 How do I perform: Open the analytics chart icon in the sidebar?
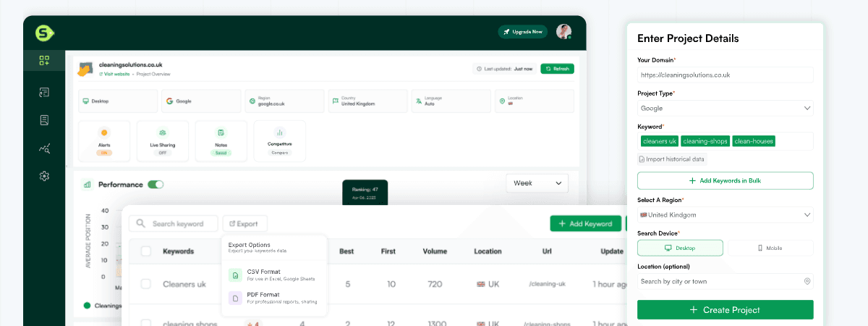pos(44,149)
